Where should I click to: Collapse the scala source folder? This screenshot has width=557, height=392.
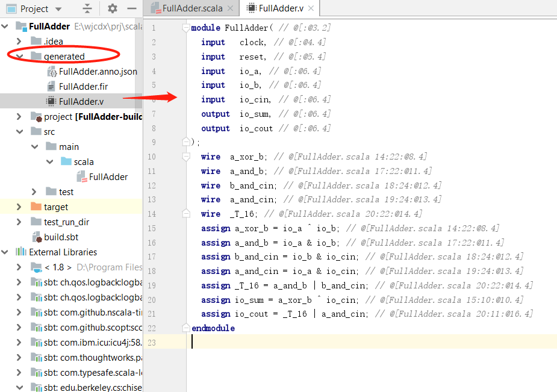tap(50, 161)
